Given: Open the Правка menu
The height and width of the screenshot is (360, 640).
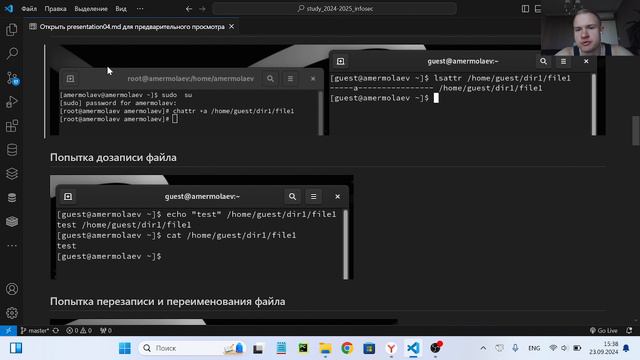Looking at the screenshot, I should [x=56, y=9].
